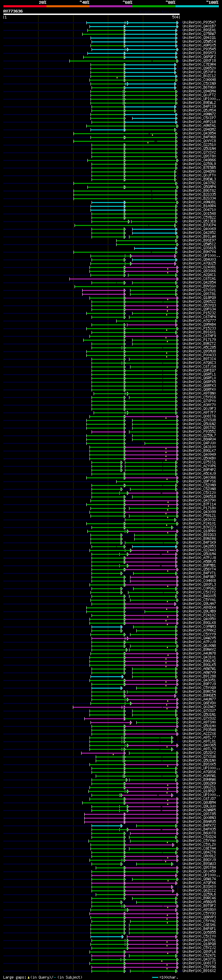This screenshot has height=980, width=222.
Task: Click the purple ~60% identity legend segment
Action: click(111, 6)
